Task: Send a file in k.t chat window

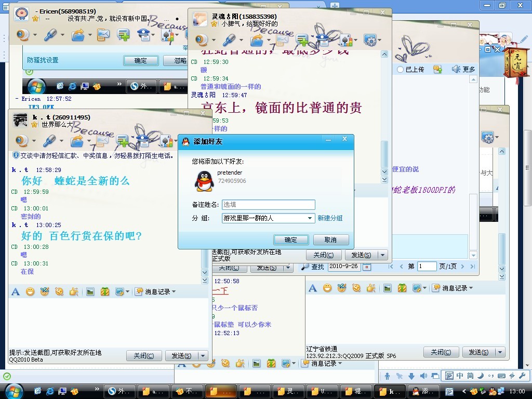Action: (77, 140)
